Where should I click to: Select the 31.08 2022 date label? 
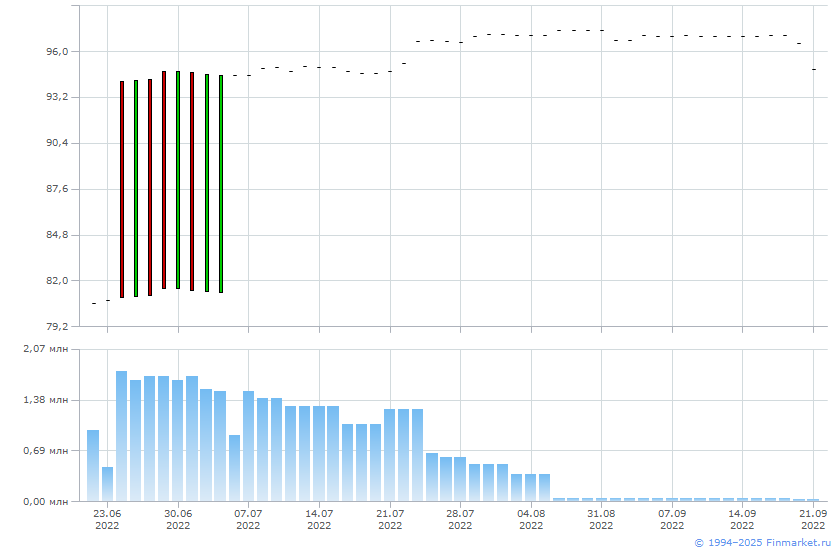point(601,519)
